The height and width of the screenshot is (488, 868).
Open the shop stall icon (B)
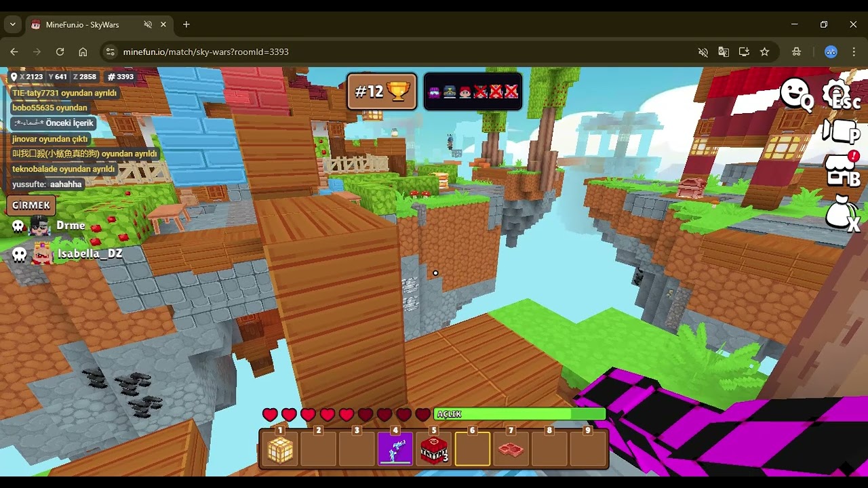point(841,170)
